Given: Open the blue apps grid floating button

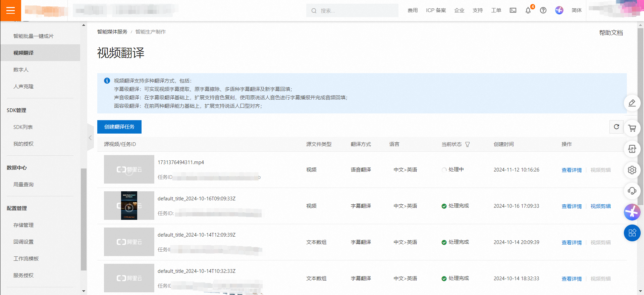Looking at the screenshot, I should pyautogui.click(x=632, y=233).
